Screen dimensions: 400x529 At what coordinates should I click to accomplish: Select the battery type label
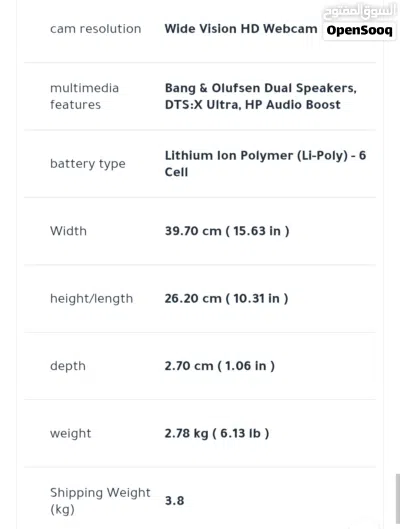88,164
